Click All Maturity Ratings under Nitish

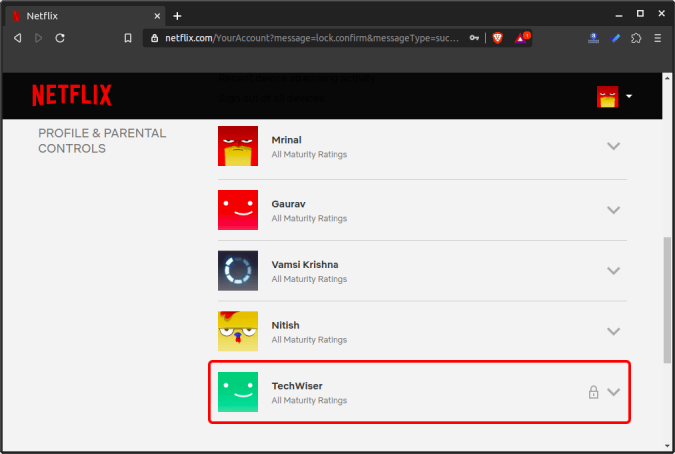coord(309,340)
